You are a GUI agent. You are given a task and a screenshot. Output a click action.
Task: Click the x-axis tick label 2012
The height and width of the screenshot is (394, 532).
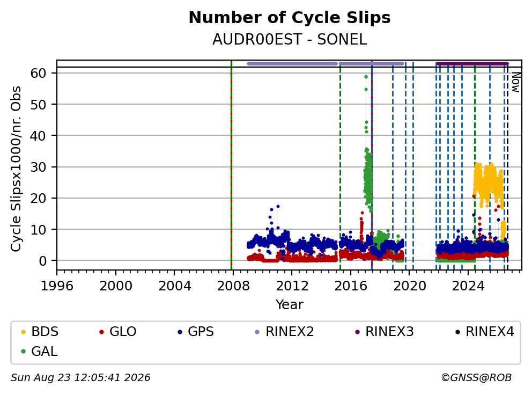pos(292,286)
